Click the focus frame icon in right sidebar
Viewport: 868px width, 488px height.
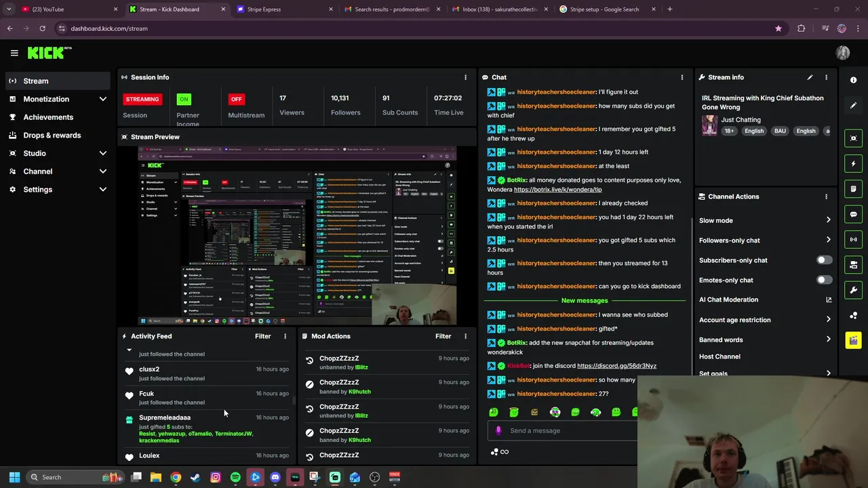click(x=853, y=138)
